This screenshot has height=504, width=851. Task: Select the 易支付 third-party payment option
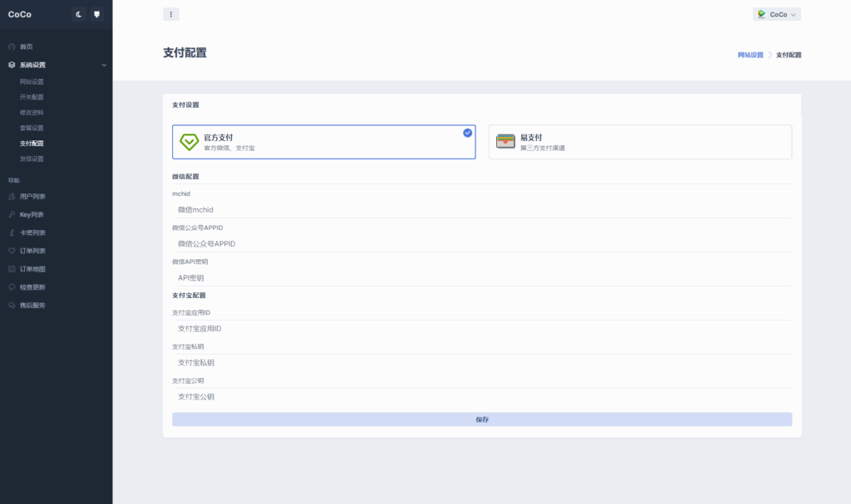pos(640,142)
